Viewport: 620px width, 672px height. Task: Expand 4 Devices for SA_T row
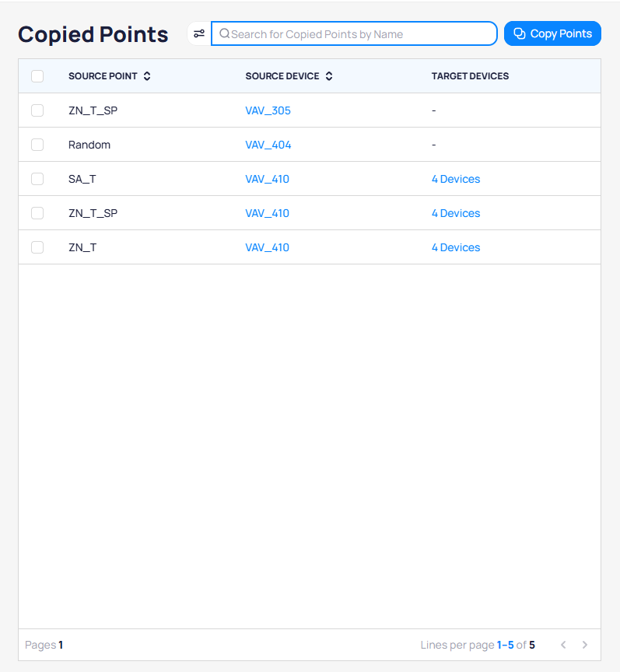tap(456, 179)
